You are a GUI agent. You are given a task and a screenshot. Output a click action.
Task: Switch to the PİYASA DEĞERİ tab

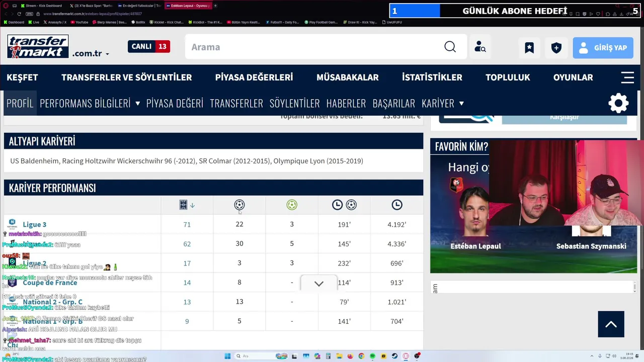(175, 103)
